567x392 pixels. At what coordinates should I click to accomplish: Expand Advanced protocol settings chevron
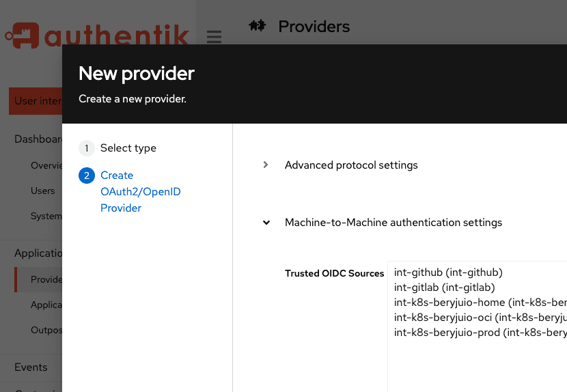click(x=266, y=165)
